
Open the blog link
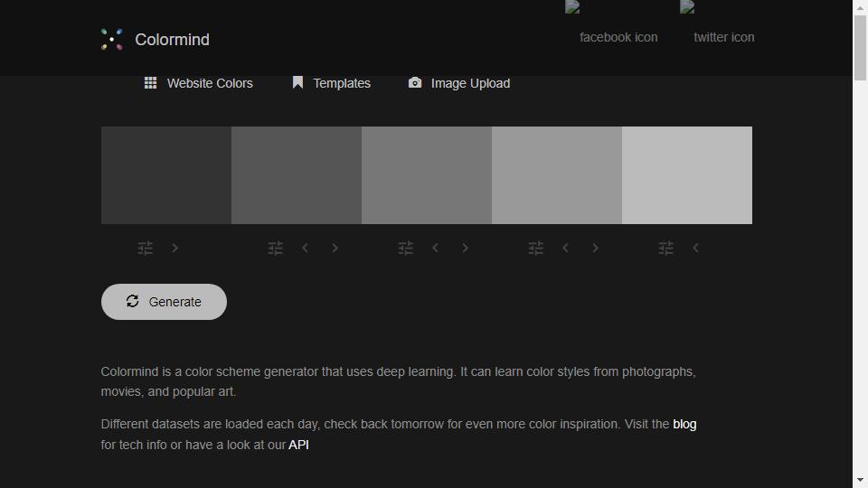684,425
